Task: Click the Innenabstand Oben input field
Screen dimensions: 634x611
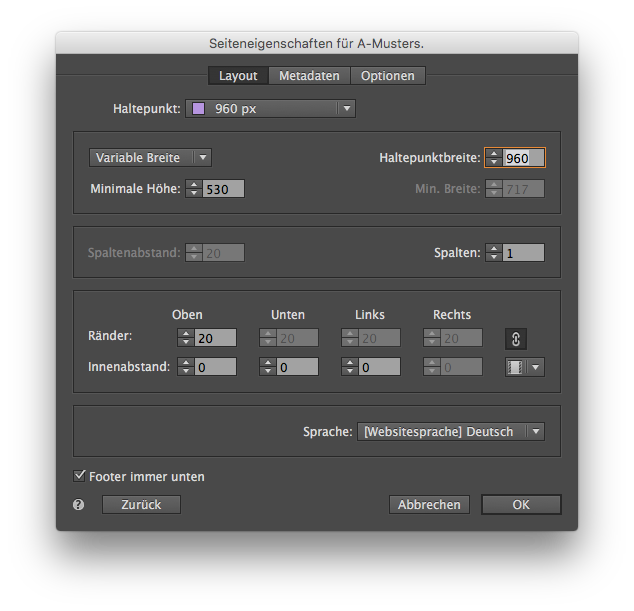Action: coord(216,367)
